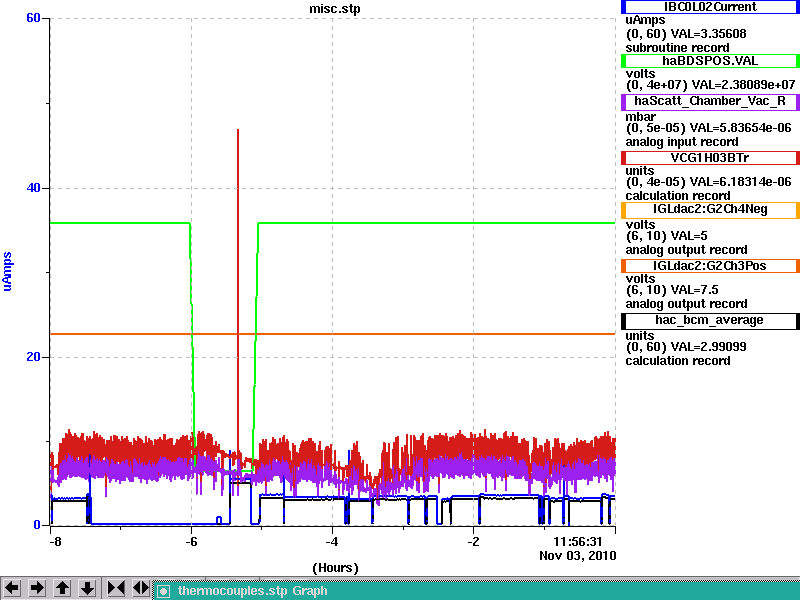Click the VAL=5.83654e-06 readout
Screen dimensions: 800x600
click(x=740, y=128)
